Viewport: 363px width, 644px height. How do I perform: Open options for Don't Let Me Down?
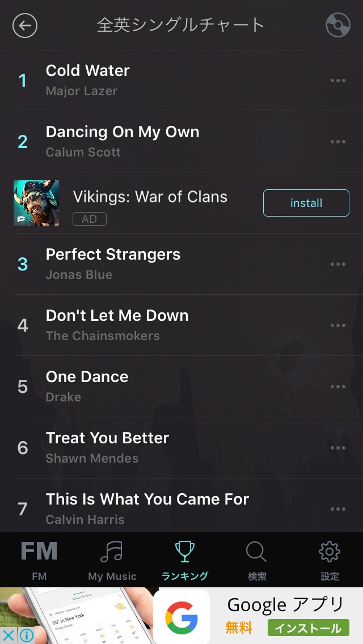(338, 325)
